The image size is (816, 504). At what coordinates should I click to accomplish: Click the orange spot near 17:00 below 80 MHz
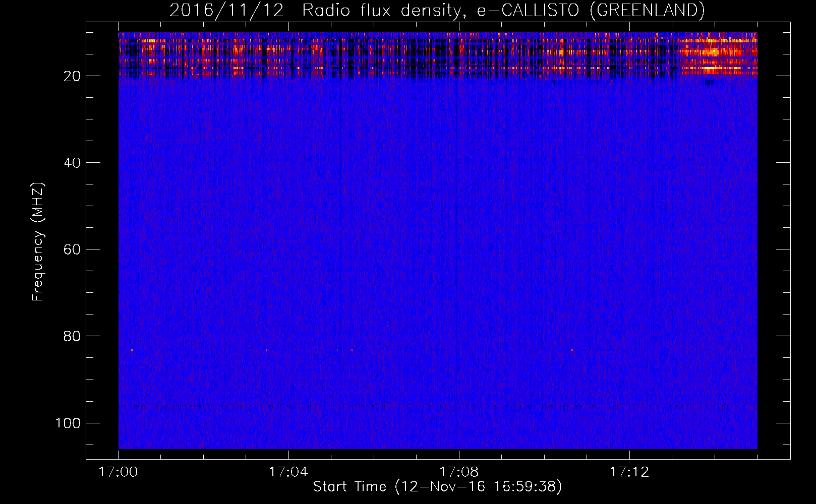click(132, 350)
